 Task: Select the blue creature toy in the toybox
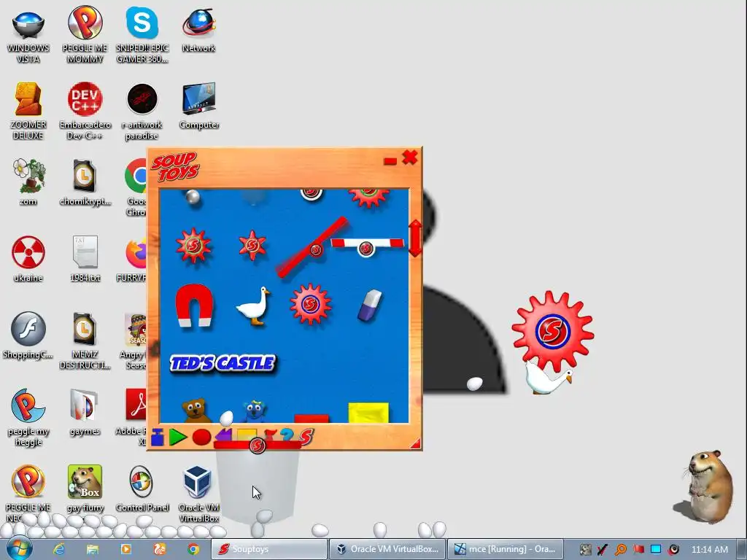[255, 411]
